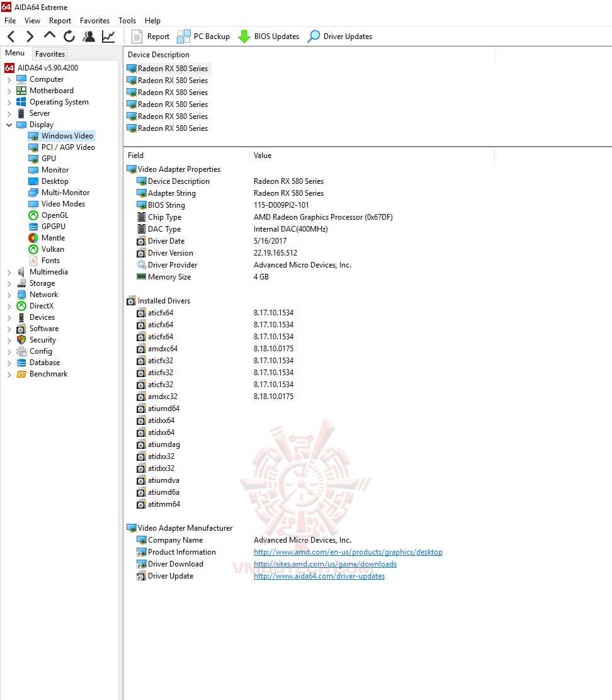This screenshot has height=700, width=612.
Task: Open the sites.amd.com Driver Download link
Action: [x=325, y=564]
